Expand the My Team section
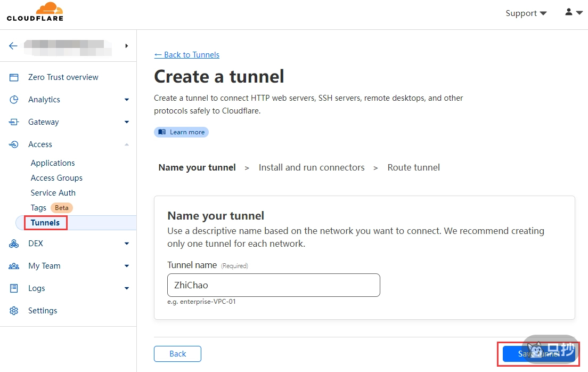Image resolution: width=588 pixels, height=372 pixels. tap(127, 266)
